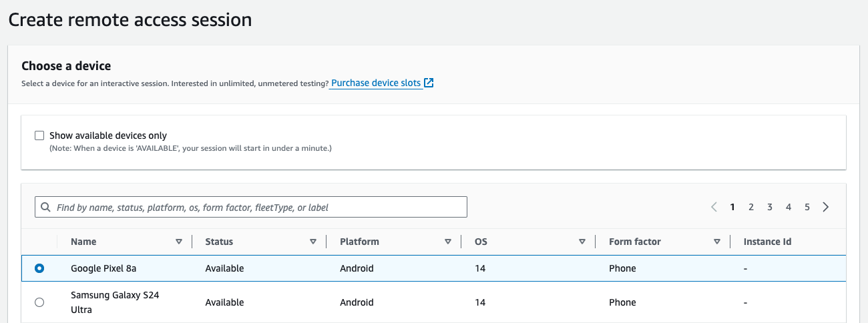
Task: Sort by Form factor column arrow
Action: (x=717, y=242)
